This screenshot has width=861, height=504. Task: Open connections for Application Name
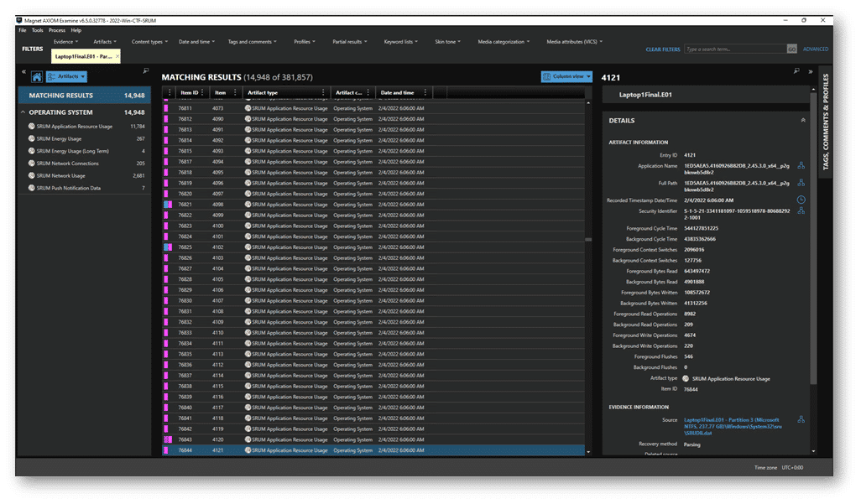tap(801, 165)
